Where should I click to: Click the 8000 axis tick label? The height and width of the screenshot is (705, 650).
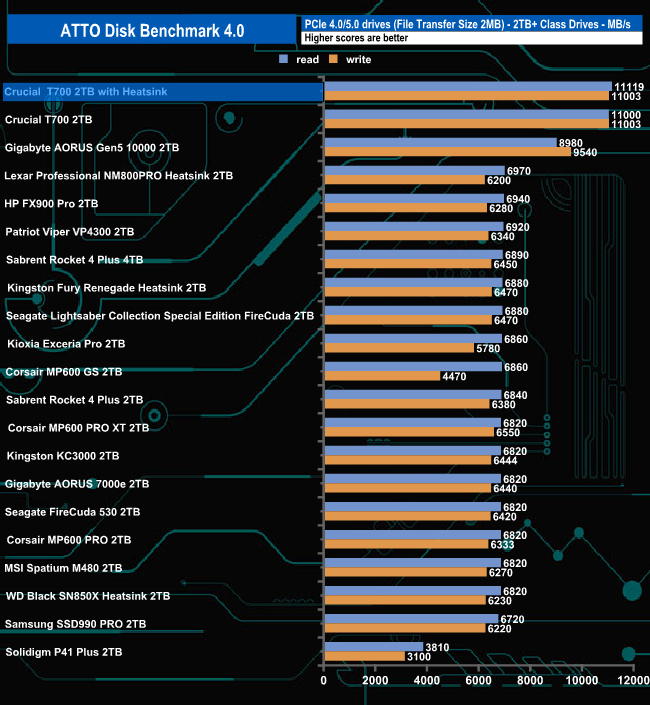[x=530, y=680]
